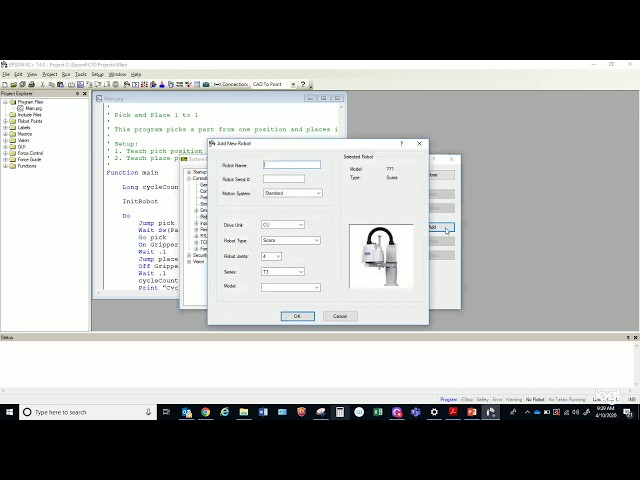Open the View menu

[32, 74]
